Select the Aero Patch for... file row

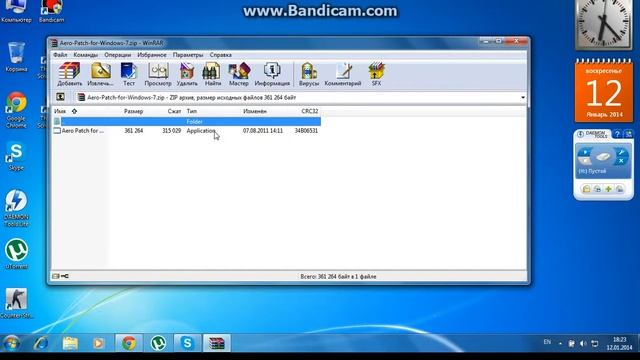pos(187,131)
